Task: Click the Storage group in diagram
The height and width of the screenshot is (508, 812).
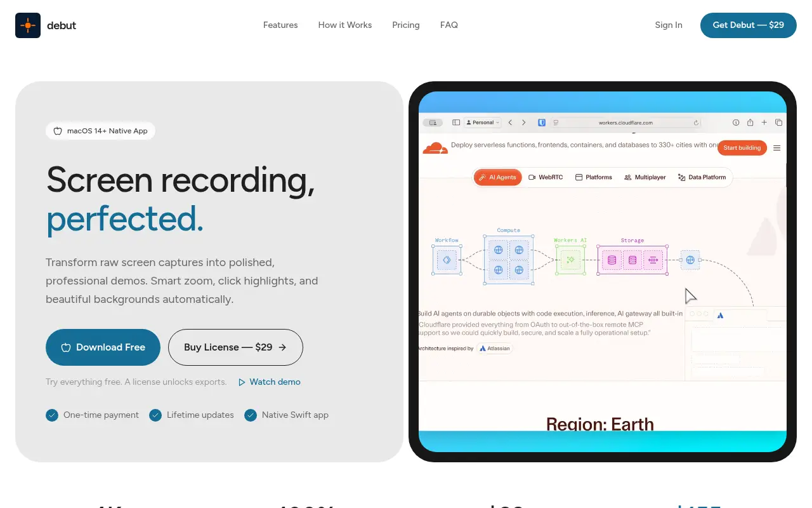Action: click(632, 260)
